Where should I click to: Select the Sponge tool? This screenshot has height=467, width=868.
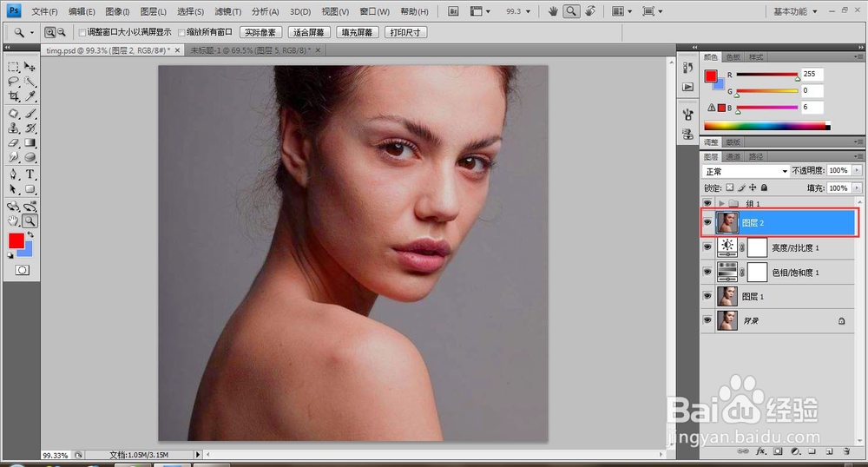(x=30, y=158)
